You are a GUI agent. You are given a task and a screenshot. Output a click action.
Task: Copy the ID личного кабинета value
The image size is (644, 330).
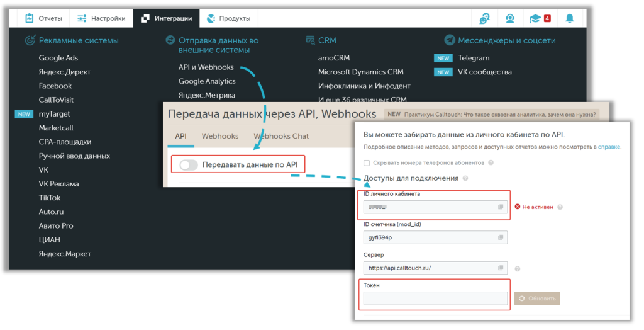[x=500, y=207]
